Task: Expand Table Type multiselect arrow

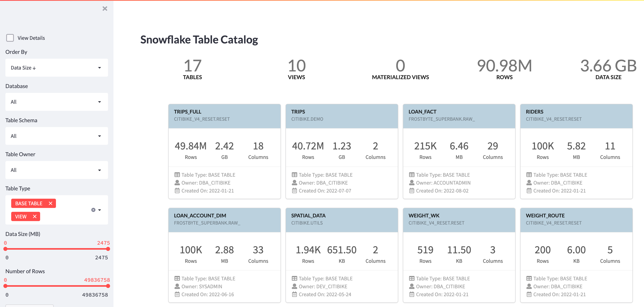Action: pos(100,210)
